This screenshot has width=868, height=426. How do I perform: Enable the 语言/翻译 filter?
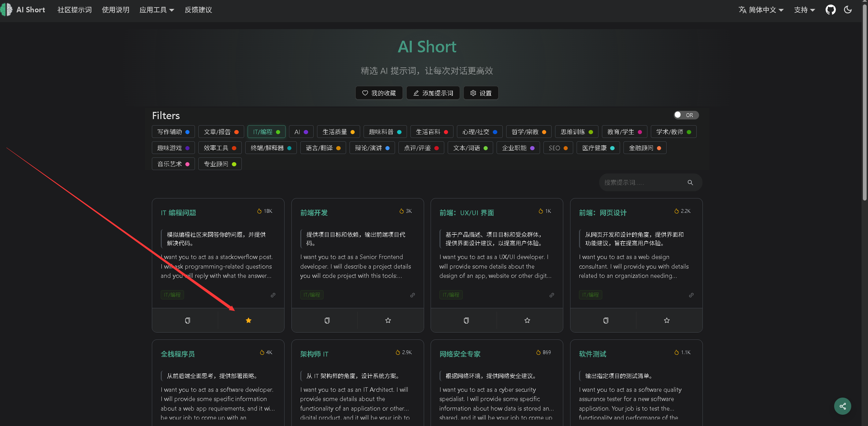click(323, 148)
